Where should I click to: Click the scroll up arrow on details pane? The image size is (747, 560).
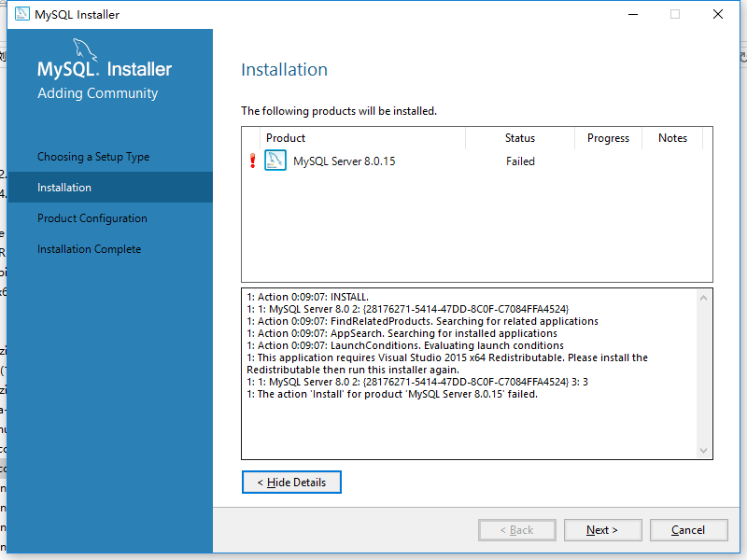coord(705,299)
